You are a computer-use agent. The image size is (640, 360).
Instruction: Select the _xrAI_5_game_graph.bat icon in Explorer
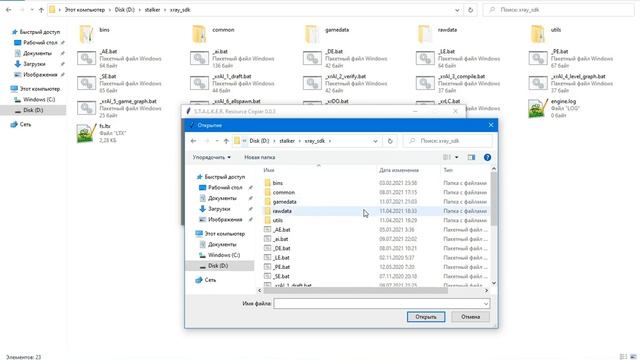[86, 108]
